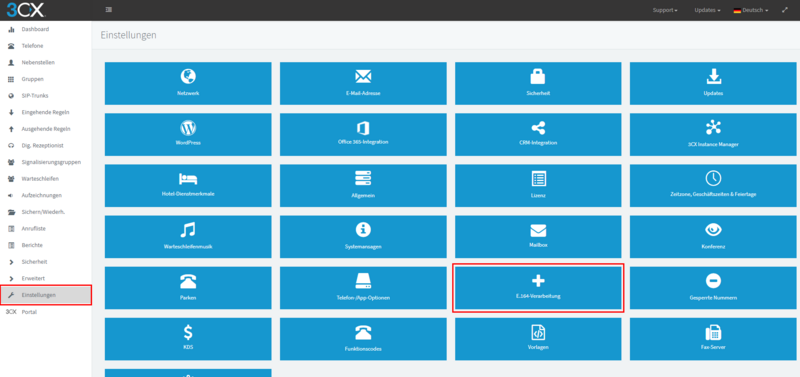
Task: Open the Telefon-/App-Optionen tile
Action: click(363, 288)
